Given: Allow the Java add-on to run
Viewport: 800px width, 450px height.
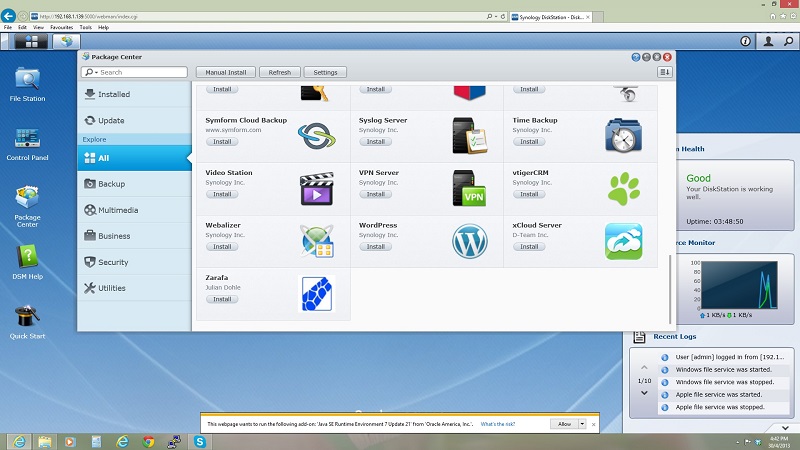Looking at the screenshot, I should 564,424.
